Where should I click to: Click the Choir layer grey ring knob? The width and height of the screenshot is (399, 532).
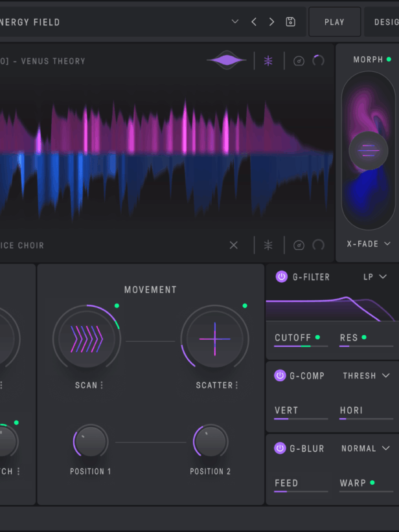(319, 245)
